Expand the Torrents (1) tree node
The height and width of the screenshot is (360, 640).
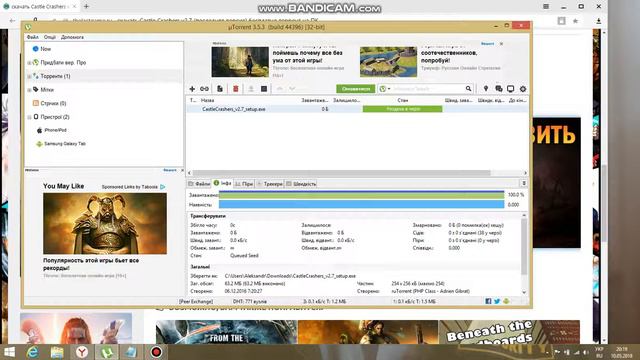click(x=29, y=76)
